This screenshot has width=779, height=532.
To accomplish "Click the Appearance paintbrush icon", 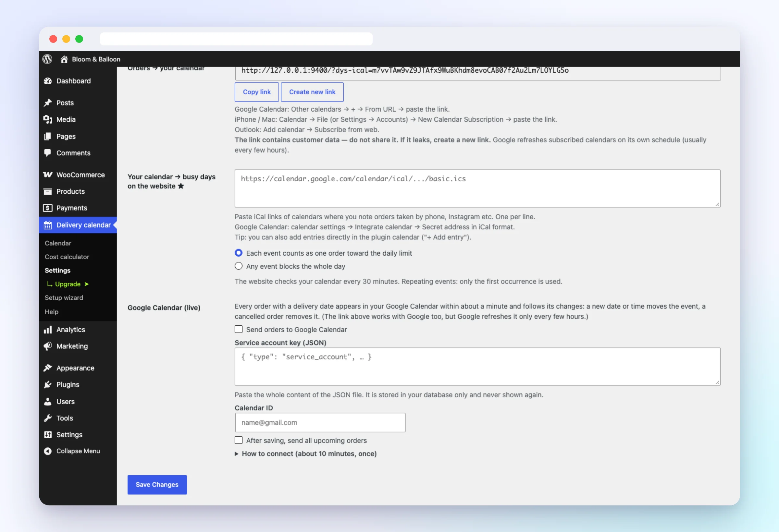I will coord(48,368).
